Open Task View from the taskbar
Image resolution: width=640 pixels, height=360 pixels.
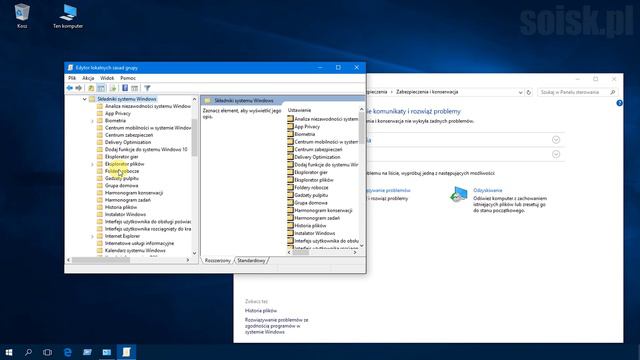47,352
